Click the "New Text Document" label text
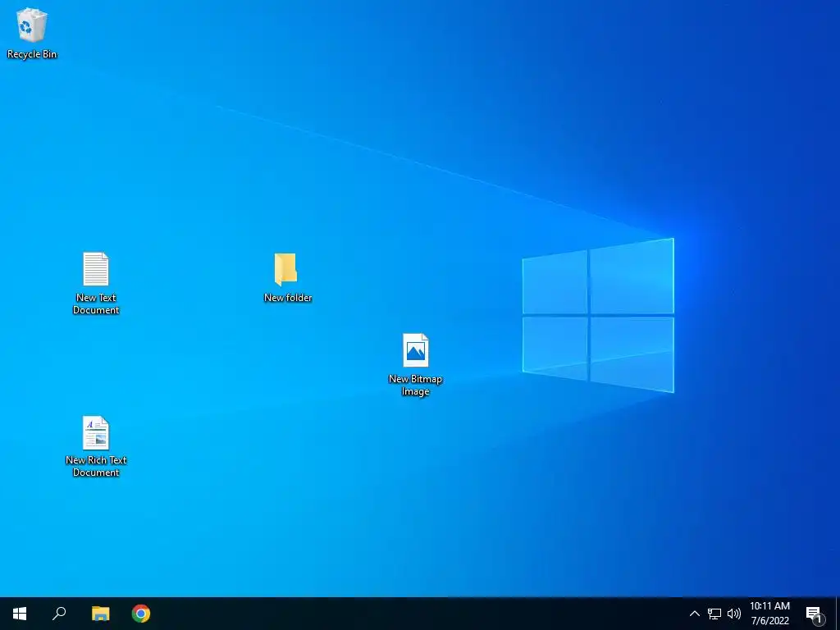Viewport: 840px width, 630px height. (x=96, y=304)
